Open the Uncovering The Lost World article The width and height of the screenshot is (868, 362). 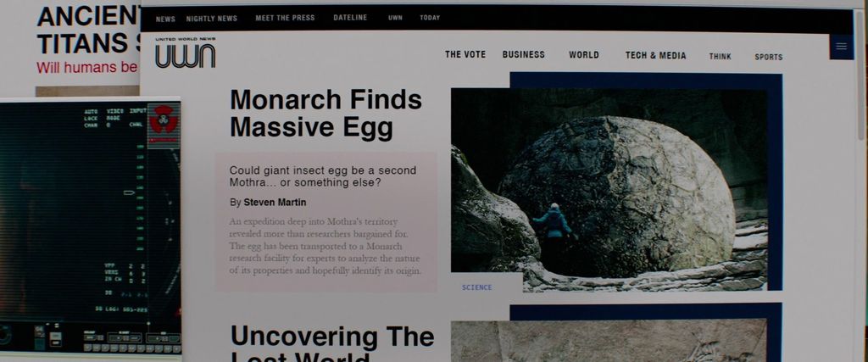[332, 343]
